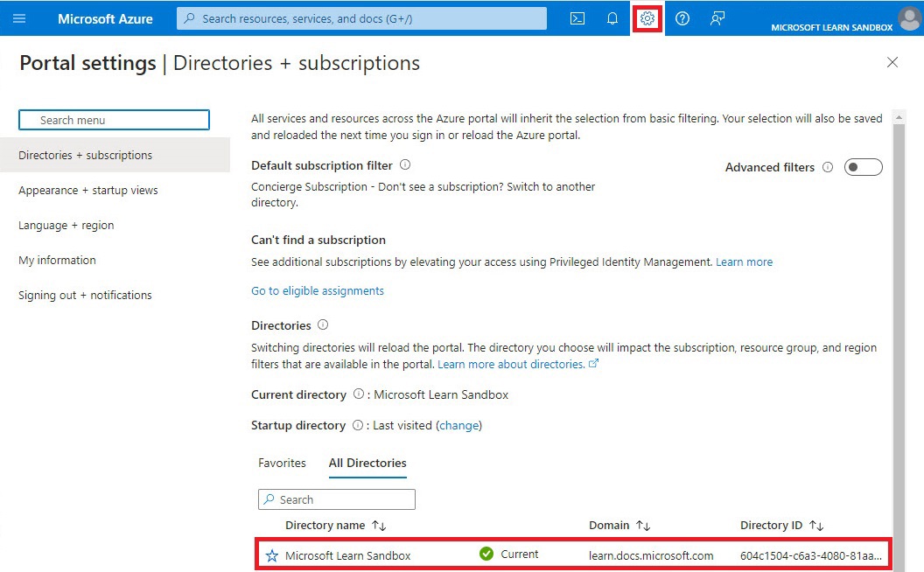Click the Current directory info icon

pos(358,394)
